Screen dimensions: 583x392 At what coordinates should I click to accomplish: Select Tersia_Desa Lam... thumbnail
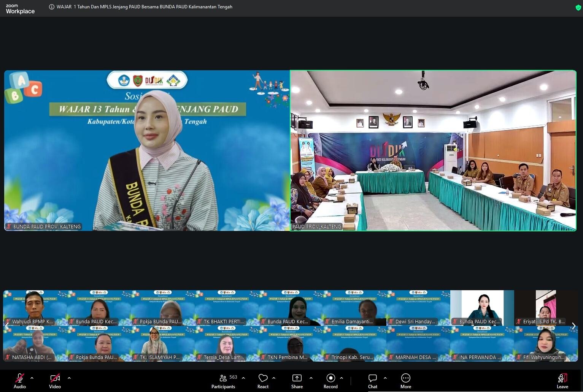pyautogui.click(x=227, y=344)
